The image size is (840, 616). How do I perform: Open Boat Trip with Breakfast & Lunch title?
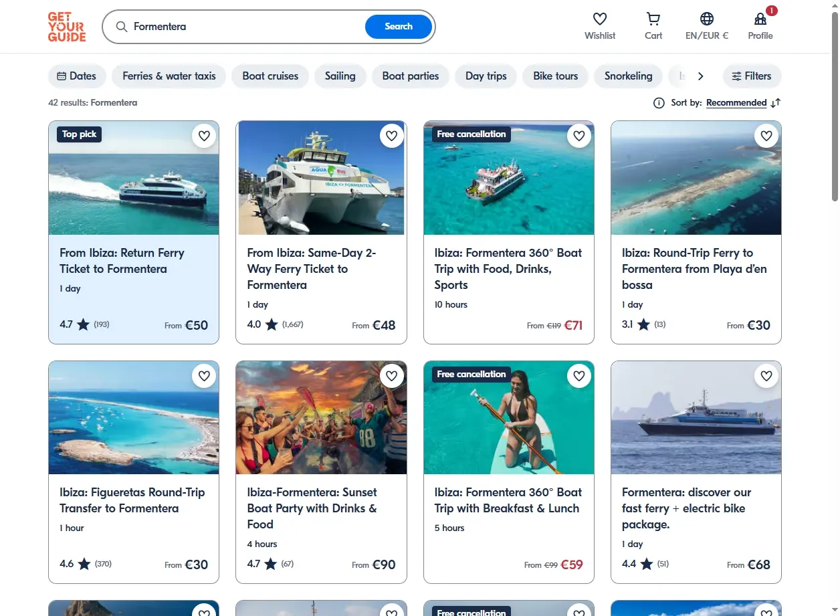click(508, 500)
